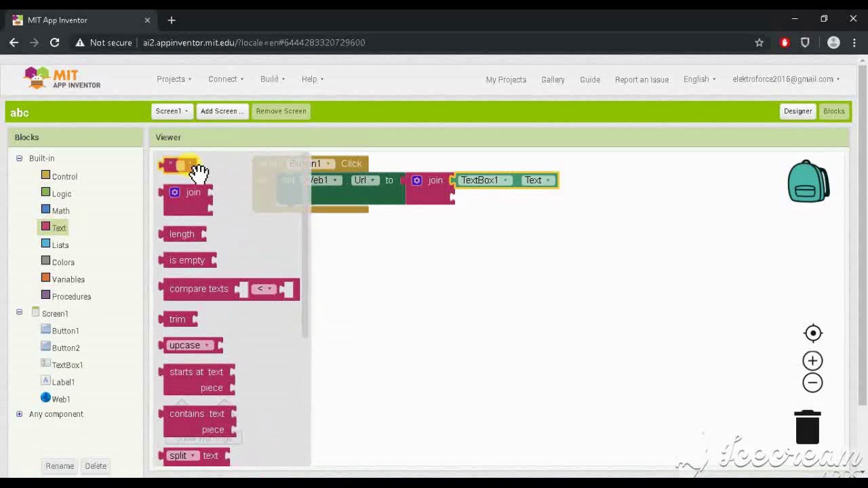Open the Projects menu

[x=174, y=79]
